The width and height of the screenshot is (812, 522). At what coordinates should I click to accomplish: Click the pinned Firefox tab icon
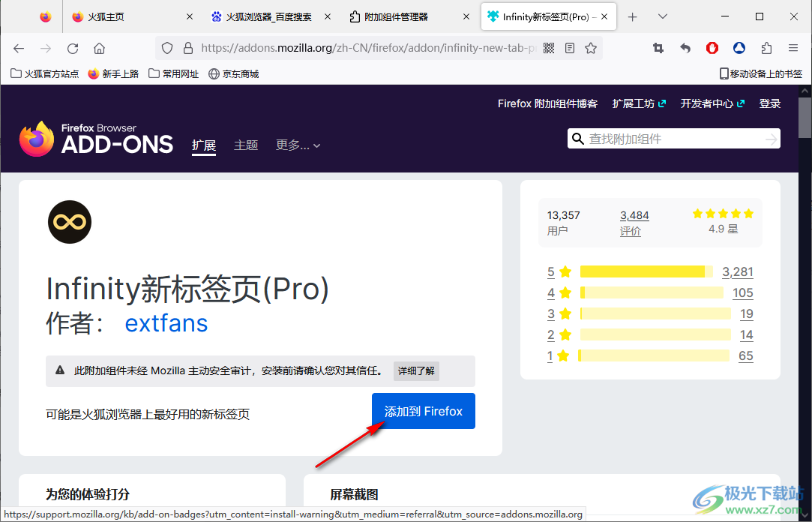(46, 17)
